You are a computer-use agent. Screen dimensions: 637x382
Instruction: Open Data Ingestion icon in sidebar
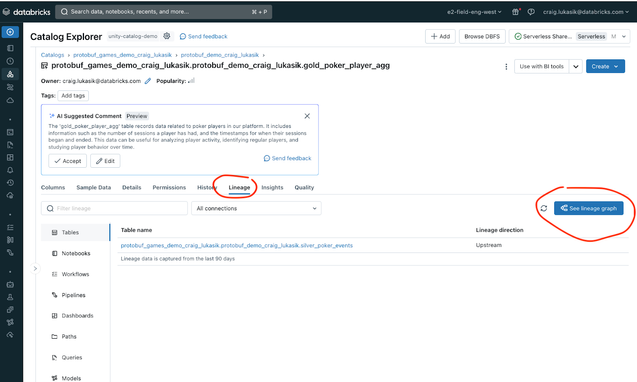tap(10, 240)
